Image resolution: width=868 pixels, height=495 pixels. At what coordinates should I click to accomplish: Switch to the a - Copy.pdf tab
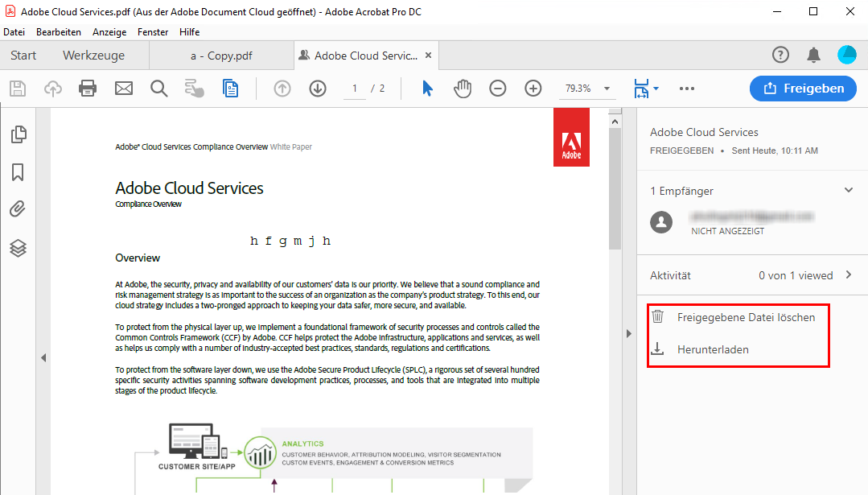(x=221, y=56)
